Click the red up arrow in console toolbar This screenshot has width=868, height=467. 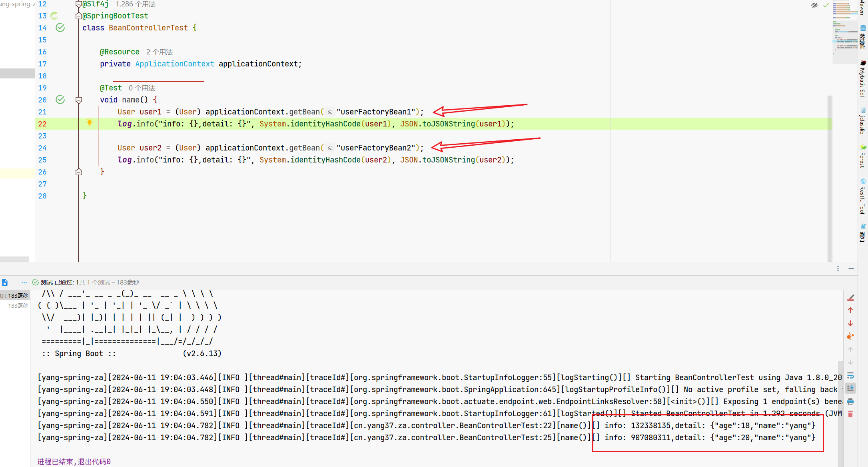point(850,310)
